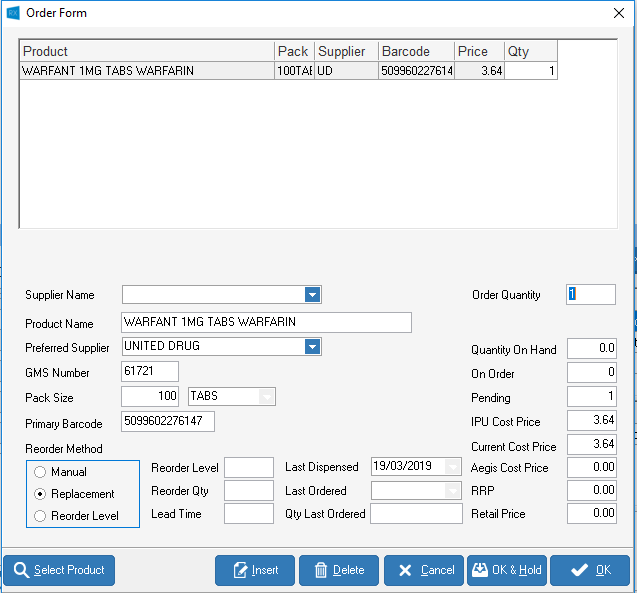637x593 pixels.
Task: Click the magnifier icon on Select Product
Action: point(21,570)
